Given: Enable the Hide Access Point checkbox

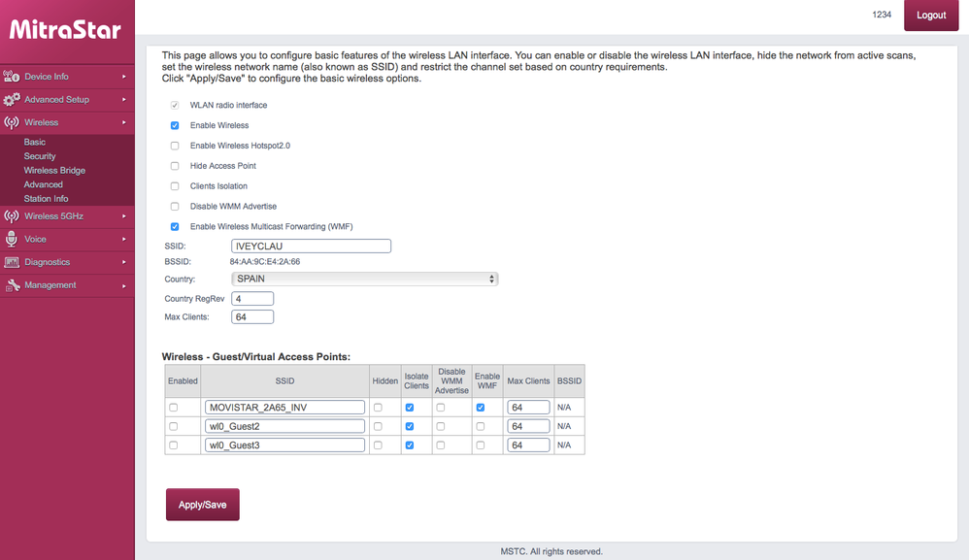Looking at the screenshot, I should click(175, 166).
